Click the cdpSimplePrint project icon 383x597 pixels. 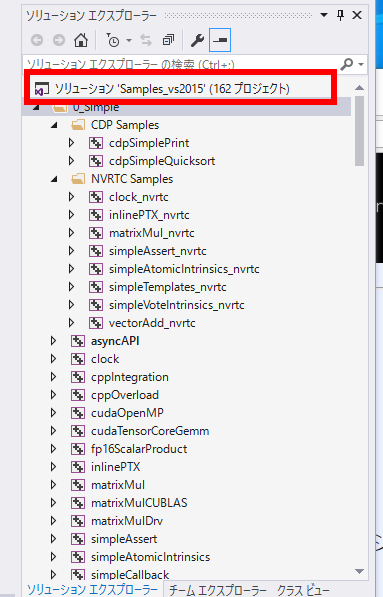pos(96,143)
